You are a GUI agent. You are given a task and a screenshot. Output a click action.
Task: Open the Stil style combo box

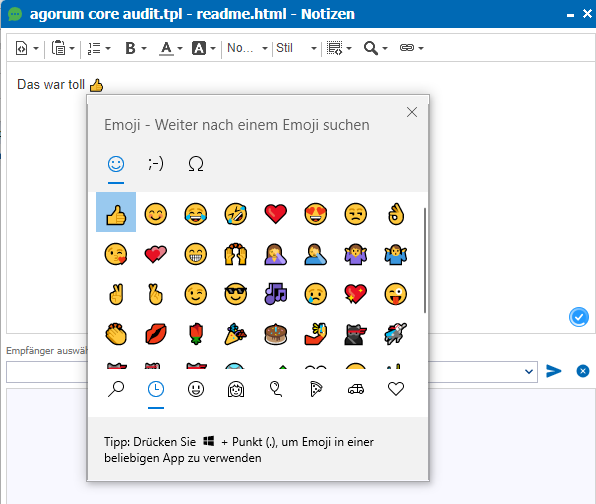[296, 48]
